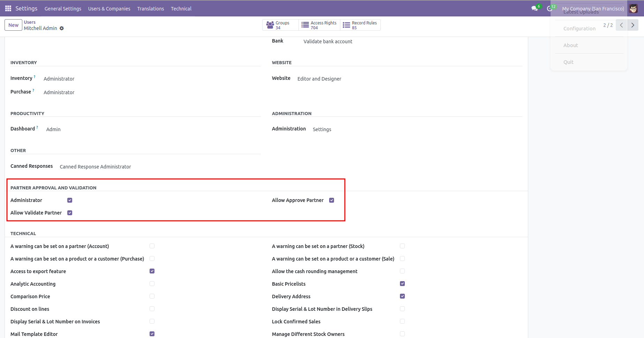Show the help tooltip next to Purchase
Viewport: 644px width, 338px height.
(x=33, y=90)
